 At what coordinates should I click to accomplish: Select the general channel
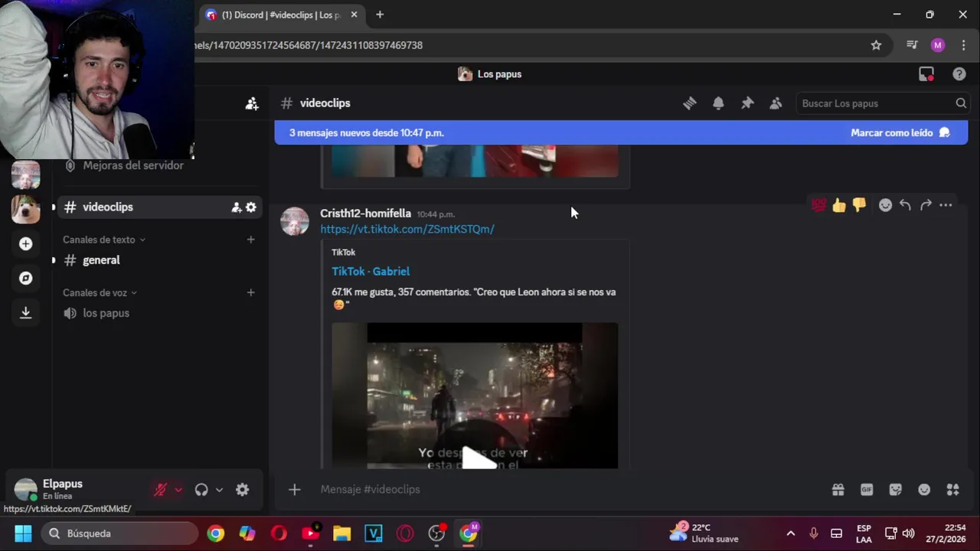(159, 260)
